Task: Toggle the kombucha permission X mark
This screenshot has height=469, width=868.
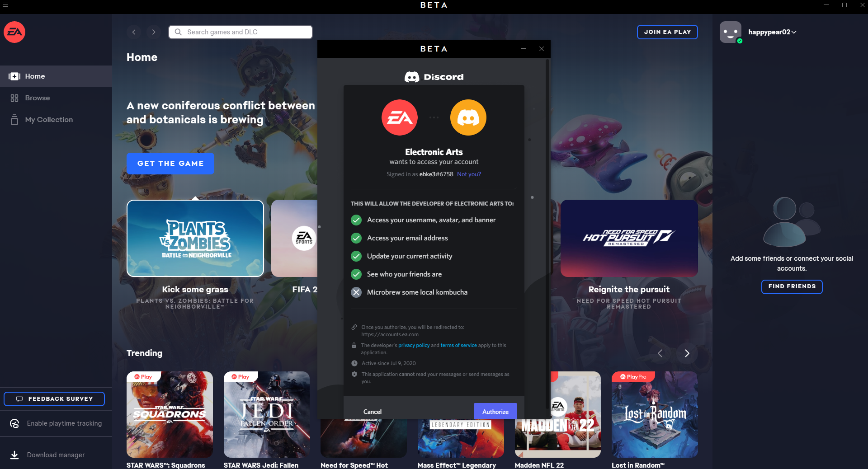Action: pos(356,292)
